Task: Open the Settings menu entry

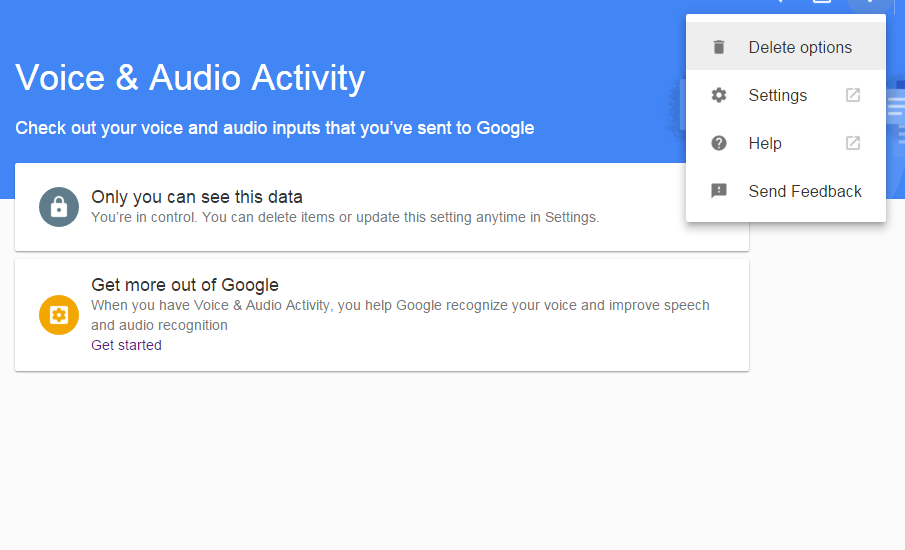Action: pos(777,95)
